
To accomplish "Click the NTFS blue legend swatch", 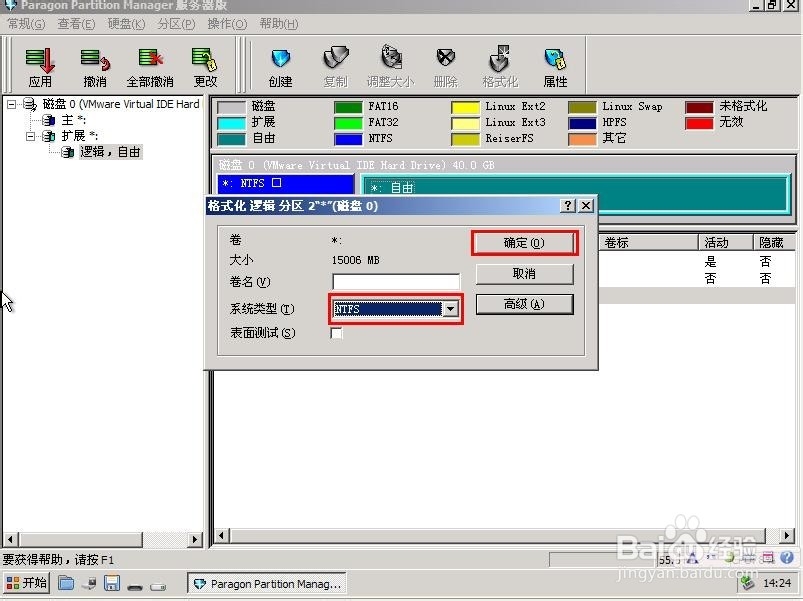I will (348, 139).
